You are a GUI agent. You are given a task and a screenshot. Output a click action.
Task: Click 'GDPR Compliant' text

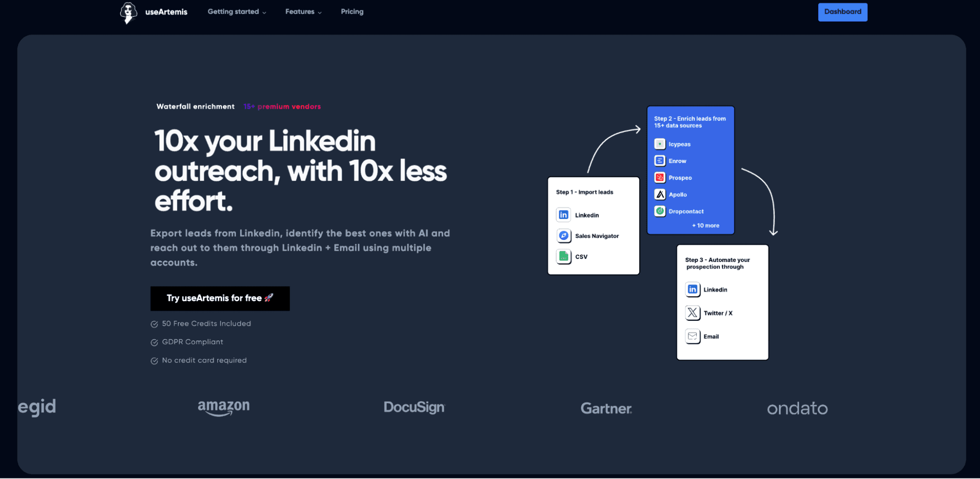(193, 342)
